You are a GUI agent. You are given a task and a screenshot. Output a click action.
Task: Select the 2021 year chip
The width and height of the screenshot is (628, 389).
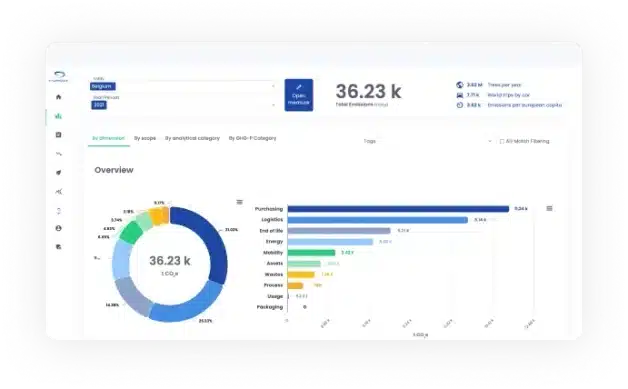(x=99, y=105)
